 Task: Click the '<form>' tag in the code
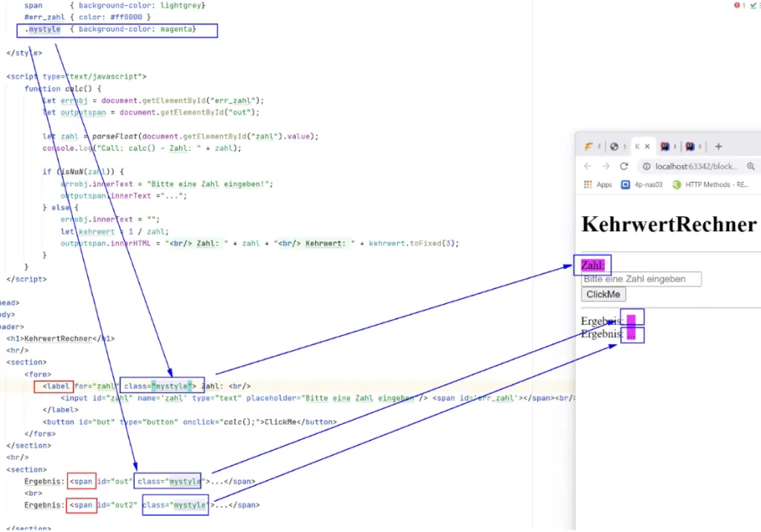(x=38, y=374)
